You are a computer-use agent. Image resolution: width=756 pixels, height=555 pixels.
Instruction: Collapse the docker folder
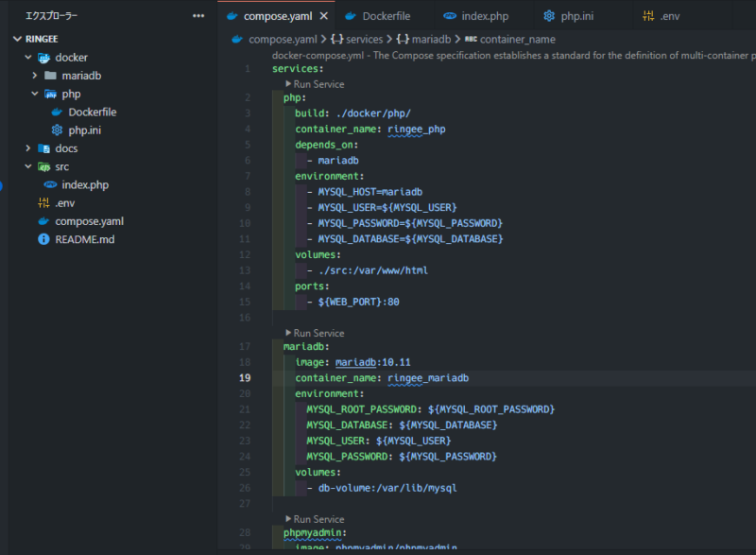coord(30,58)
